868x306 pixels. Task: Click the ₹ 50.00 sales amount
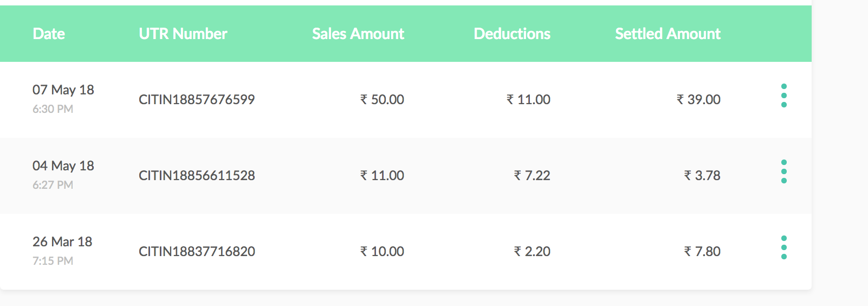pos(382,99)
